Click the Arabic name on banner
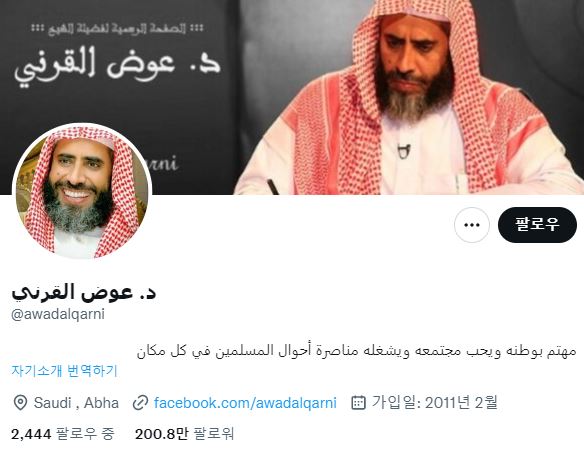This screenshot has height=457, width=584. (117, 67)
